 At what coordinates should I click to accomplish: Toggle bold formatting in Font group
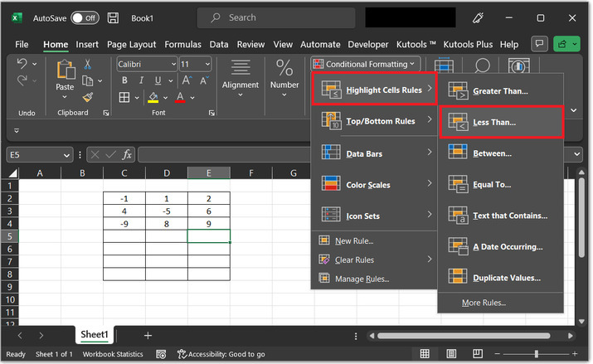click(124, 81)
